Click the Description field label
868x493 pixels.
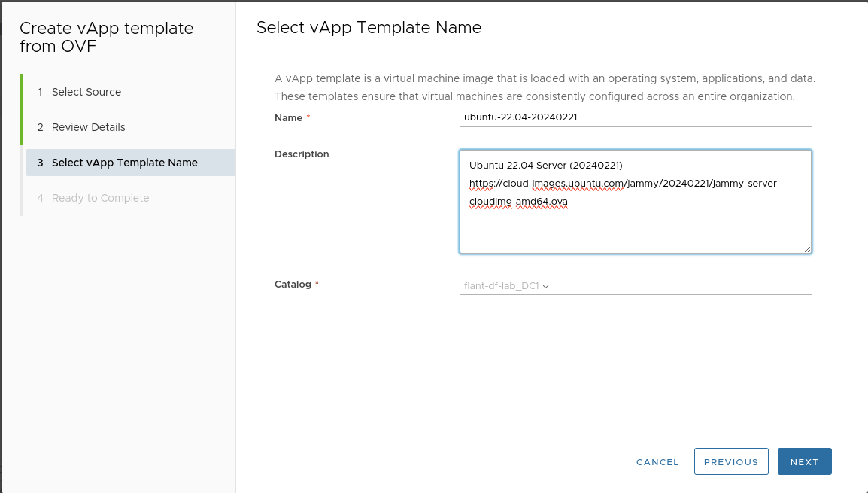302,154
